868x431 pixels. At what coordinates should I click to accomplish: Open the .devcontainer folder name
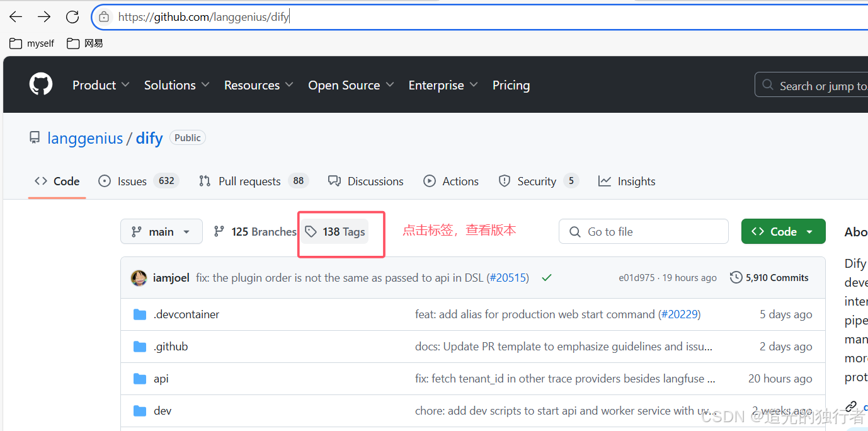coord(186,314)
